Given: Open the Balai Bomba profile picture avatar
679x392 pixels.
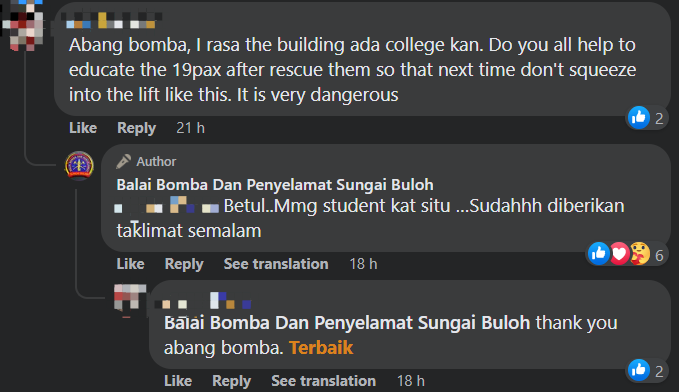Looking at the screenshot, I should point(79,165).
